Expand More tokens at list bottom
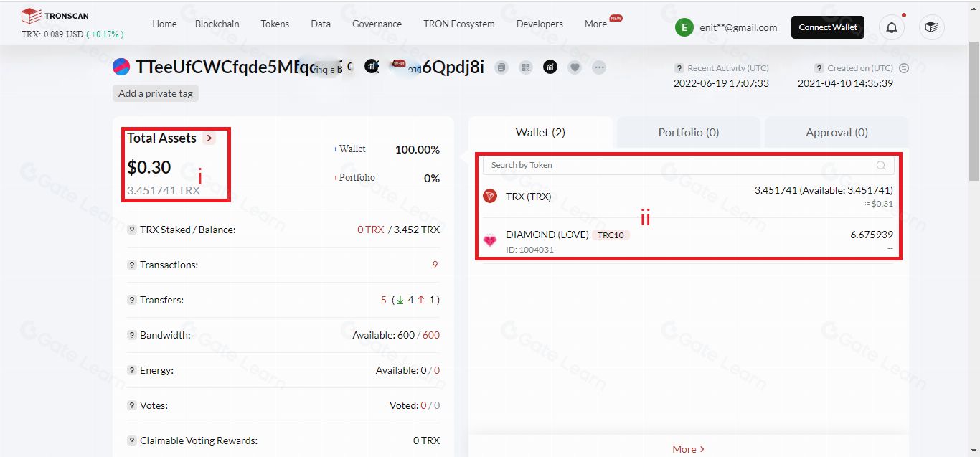This screenshot has height=457, width=980. pyautogui.click(x=688, y=449)
